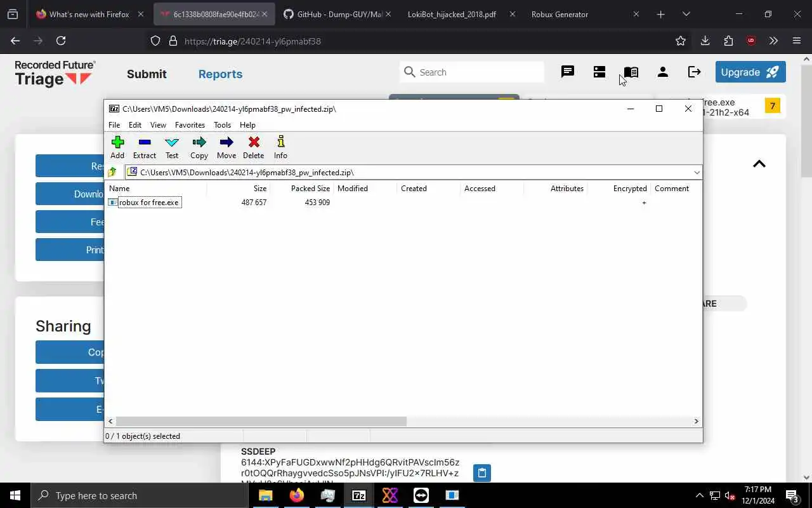Click the Extract toolbar icon
This screenshot has width=812, height=508.
[x=145, y=147]
